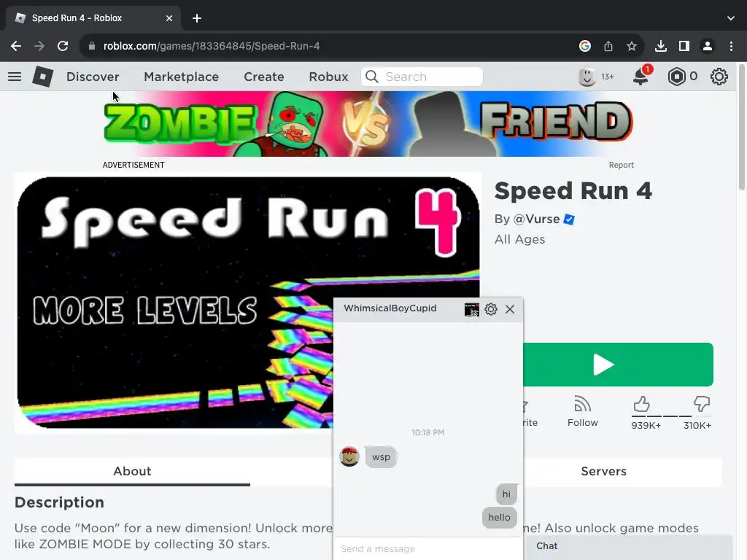Open the @Vurse creator profile link
The width and height of the screenshot is (747, 560).
click(x=536, y=219)
